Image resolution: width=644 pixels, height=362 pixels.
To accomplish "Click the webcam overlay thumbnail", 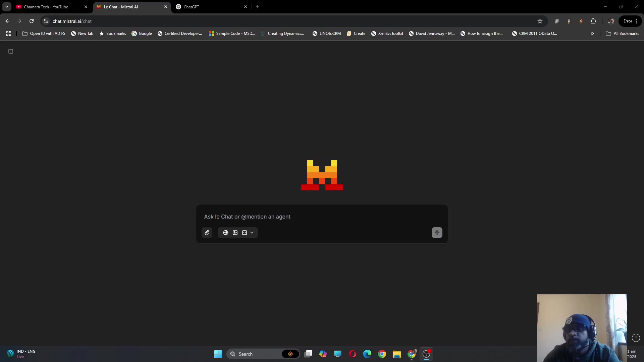I will (x=582, y=328).
